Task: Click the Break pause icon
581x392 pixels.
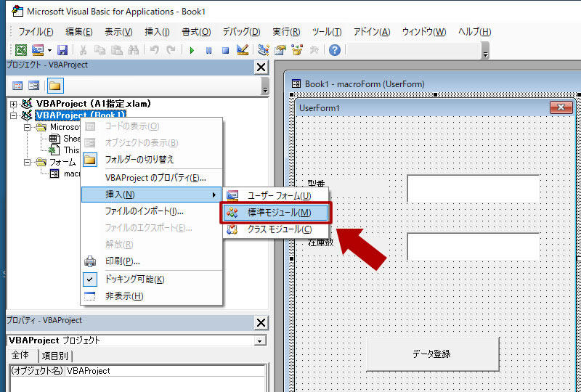Action: [209, 50]
